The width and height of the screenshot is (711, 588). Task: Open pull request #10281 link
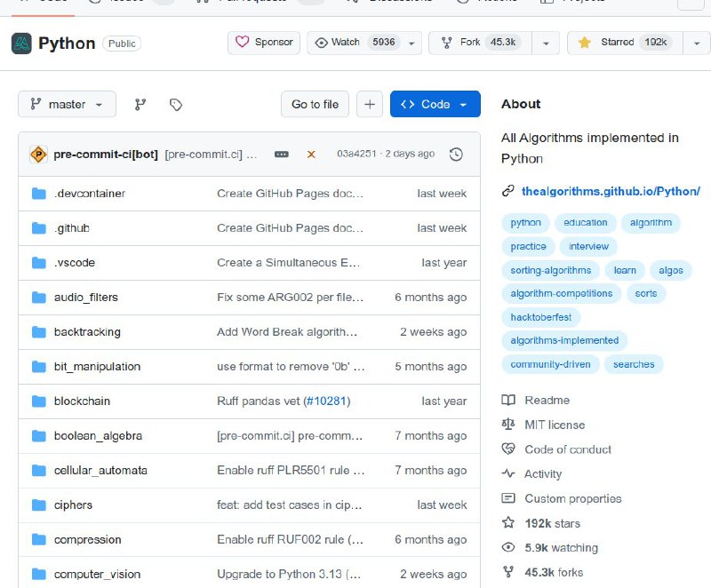tap(326, 401)
